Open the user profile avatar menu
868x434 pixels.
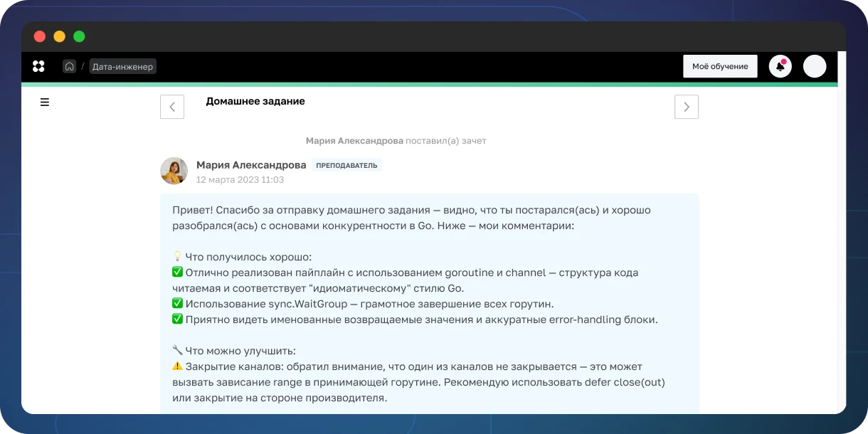pyautogui.click(x=814, y=66)
